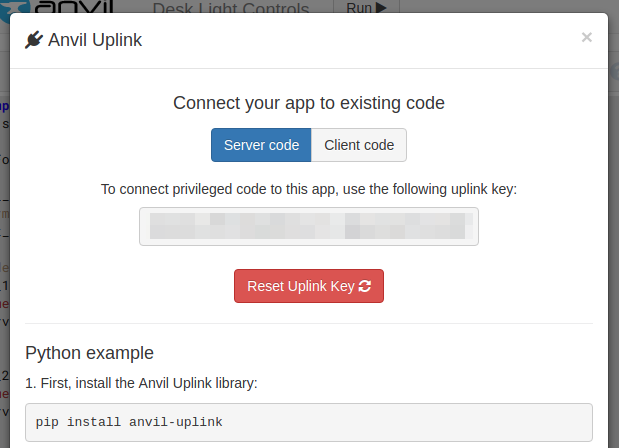Click the blurred uplink key field

pos(309,227)
